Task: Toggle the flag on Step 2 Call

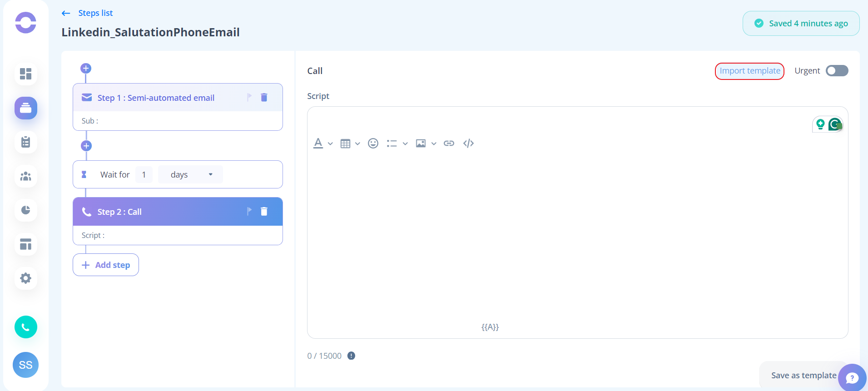Action: (249, 211)
